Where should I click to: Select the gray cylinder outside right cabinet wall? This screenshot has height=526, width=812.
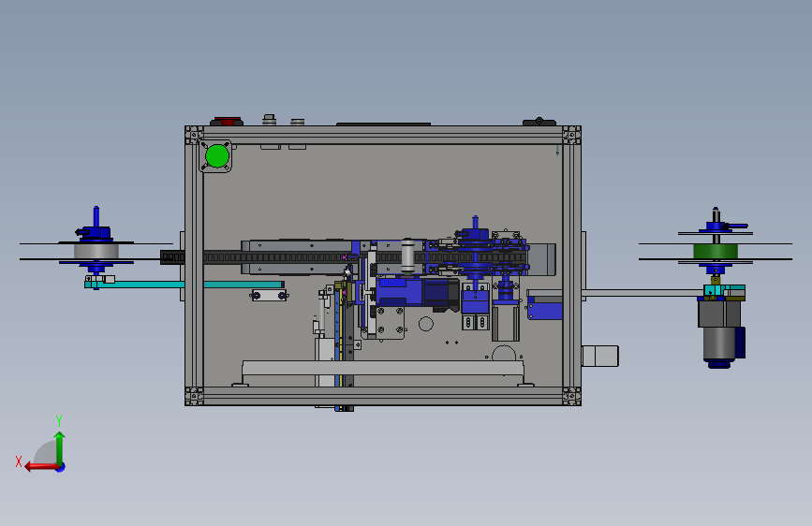tap(600, 357)
